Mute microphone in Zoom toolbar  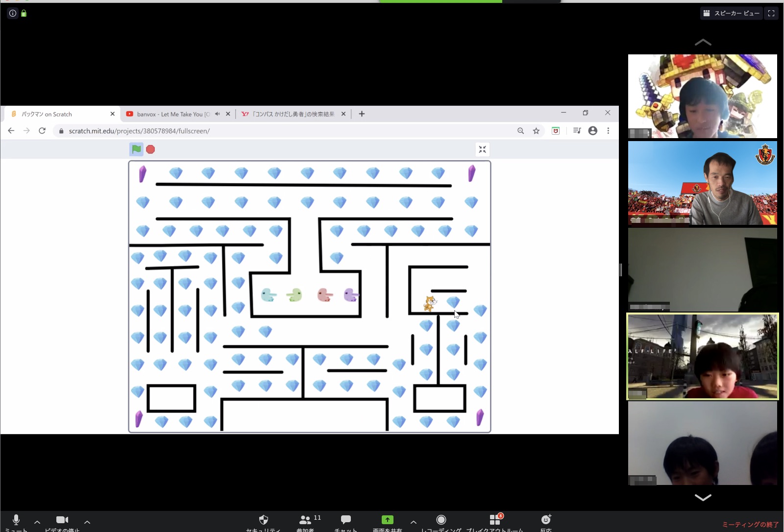click(16, 522)
